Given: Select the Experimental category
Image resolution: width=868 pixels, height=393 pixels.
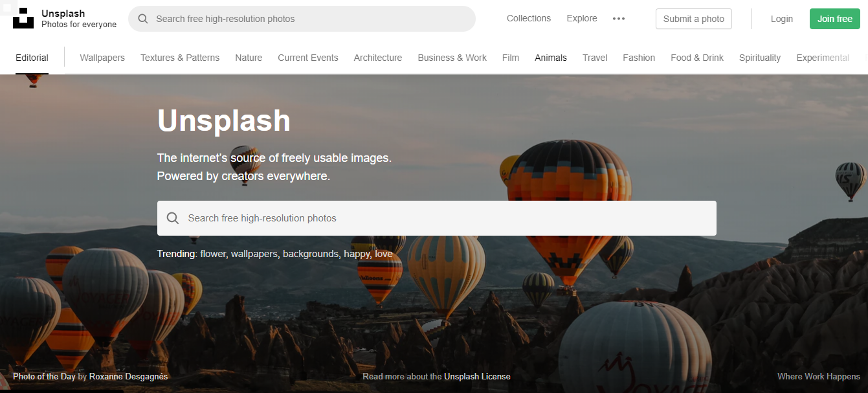Looking at the screenshot, I should pyautogui.click(x=823, y=58).
